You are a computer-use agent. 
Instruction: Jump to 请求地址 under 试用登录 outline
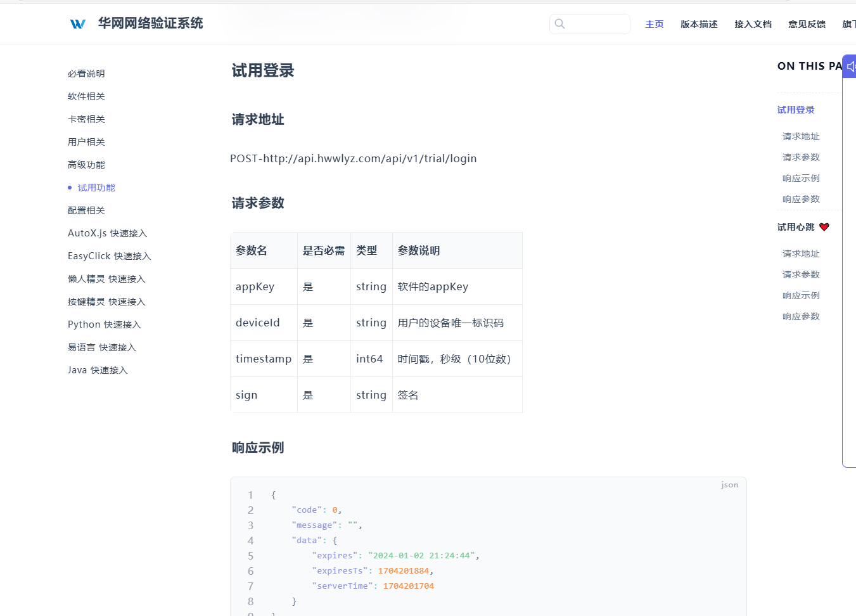click(801, 136)
